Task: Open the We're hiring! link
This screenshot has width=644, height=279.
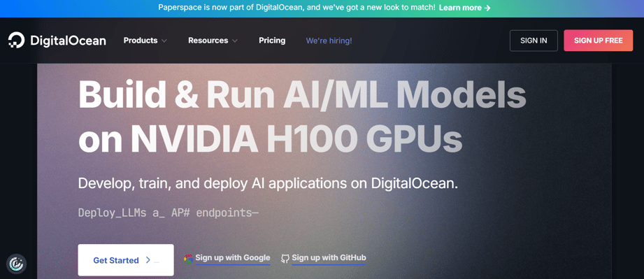Action: coord(329,41)
